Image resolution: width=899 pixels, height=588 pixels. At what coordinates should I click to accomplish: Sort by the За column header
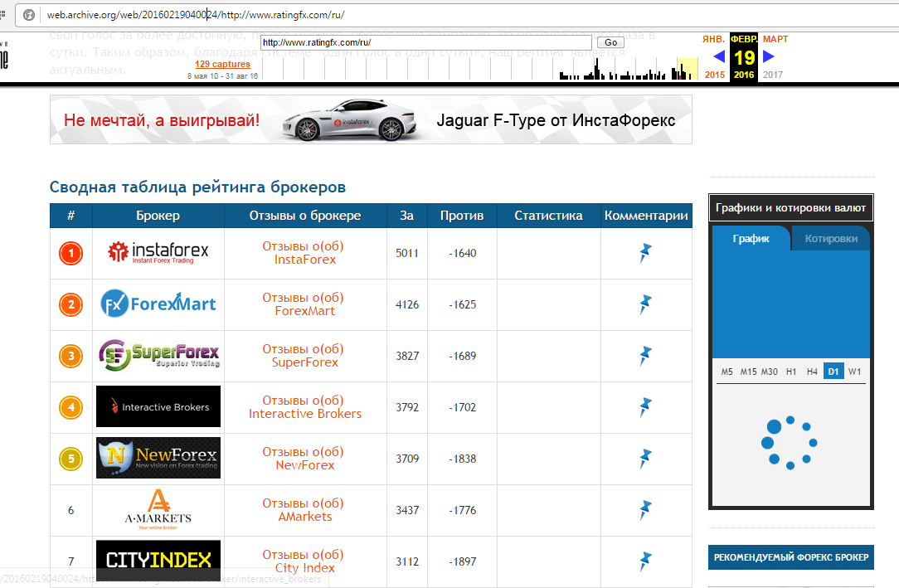click(406, 216)
